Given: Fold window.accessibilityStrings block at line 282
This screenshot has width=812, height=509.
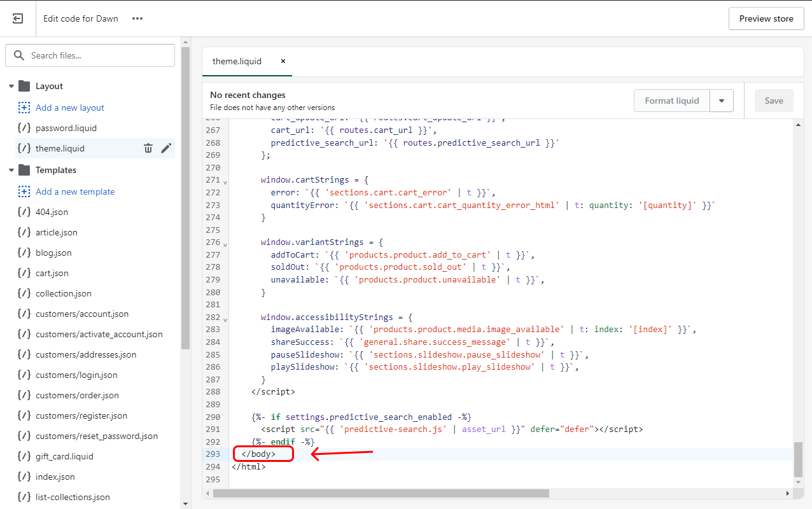Looking at the screenshot, I should click(225, 319).
